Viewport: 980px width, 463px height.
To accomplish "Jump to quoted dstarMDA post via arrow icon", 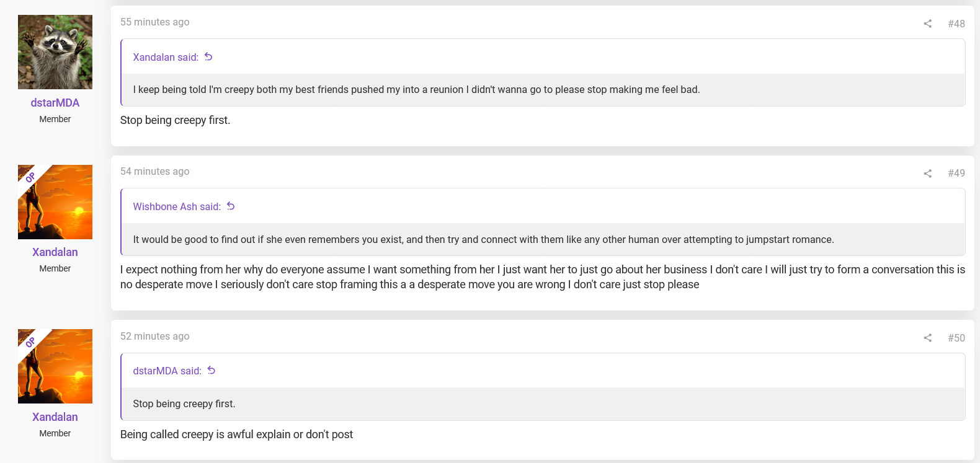I will (x=212, y=370).
